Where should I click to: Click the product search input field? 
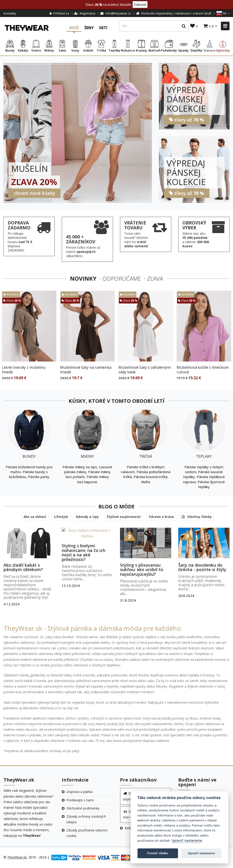[150, 26]
